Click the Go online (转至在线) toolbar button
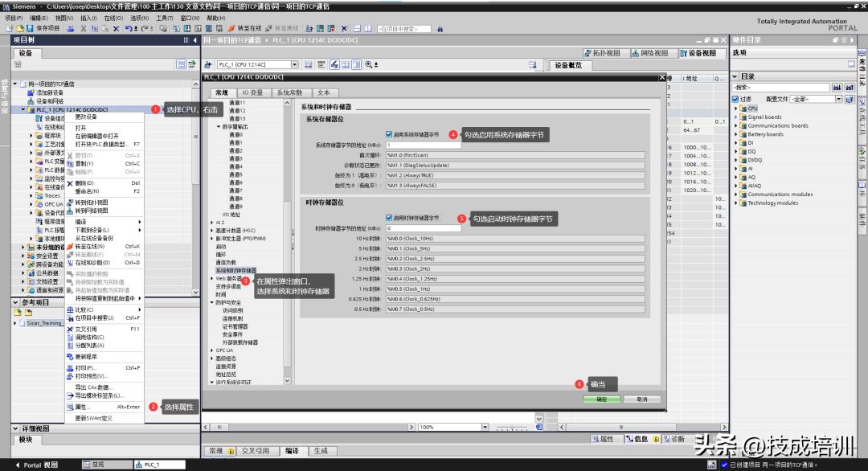The image size is (868, 471). [x=244, y=28]
